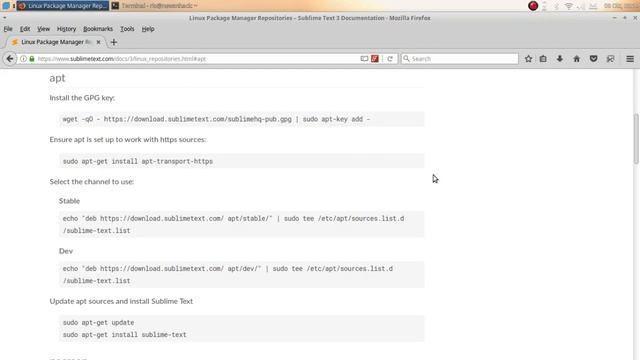Open a new tab with plus button
This screenshot has height=360, width=640.
click(x=114, y=42)
